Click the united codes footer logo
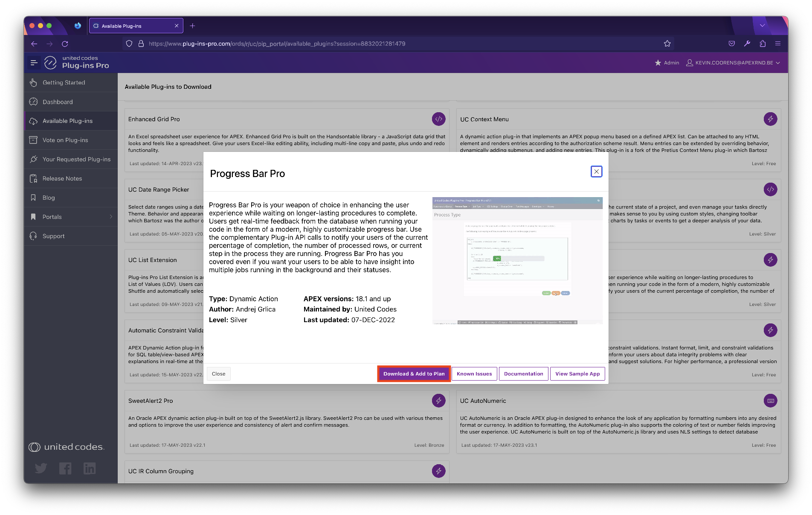This screenshot has width=812, height=515. pyautogui.click(x=66, y=447)
